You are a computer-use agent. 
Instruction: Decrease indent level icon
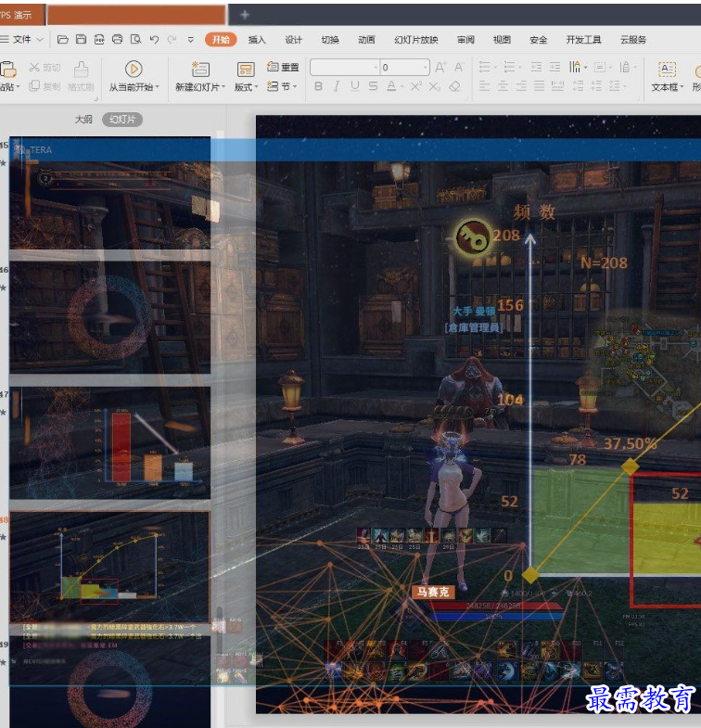(x=537, y=68)
